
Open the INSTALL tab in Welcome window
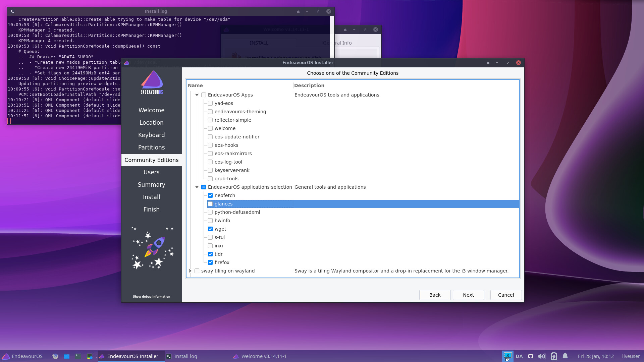pyautogui.click(x=259, y=43)
